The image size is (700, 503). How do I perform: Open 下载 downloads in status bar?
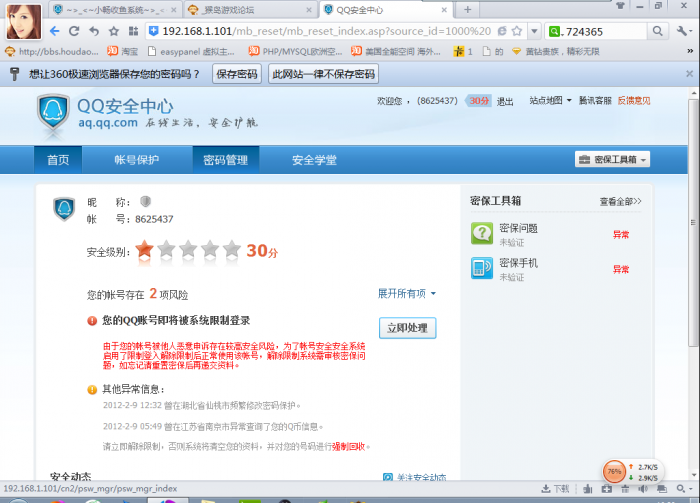[x=555, y=489]
